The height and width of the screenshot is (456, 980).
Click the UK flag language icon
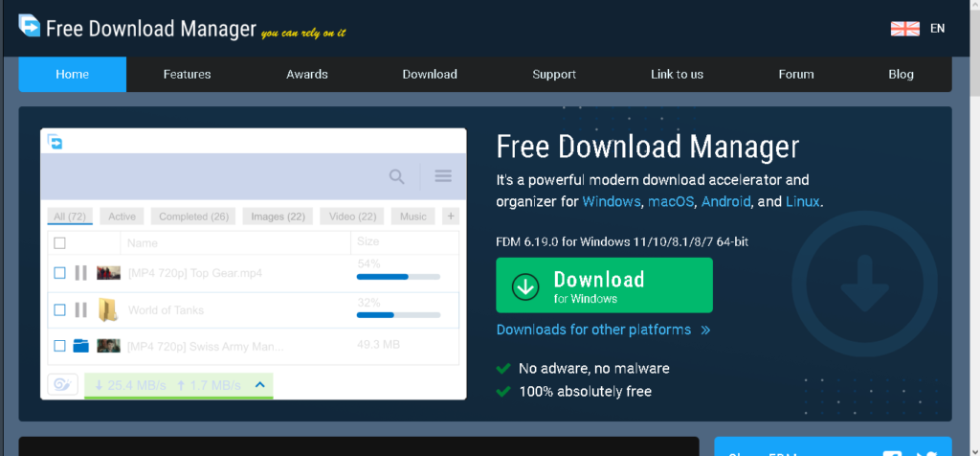pos(905,28)
